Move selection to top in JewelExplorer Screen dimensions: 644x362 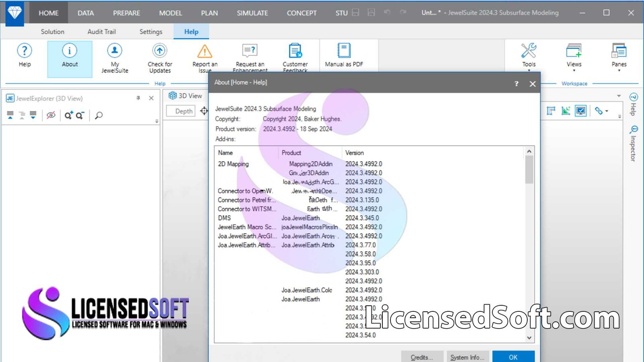pyautogui.click(x=10, y=115)
